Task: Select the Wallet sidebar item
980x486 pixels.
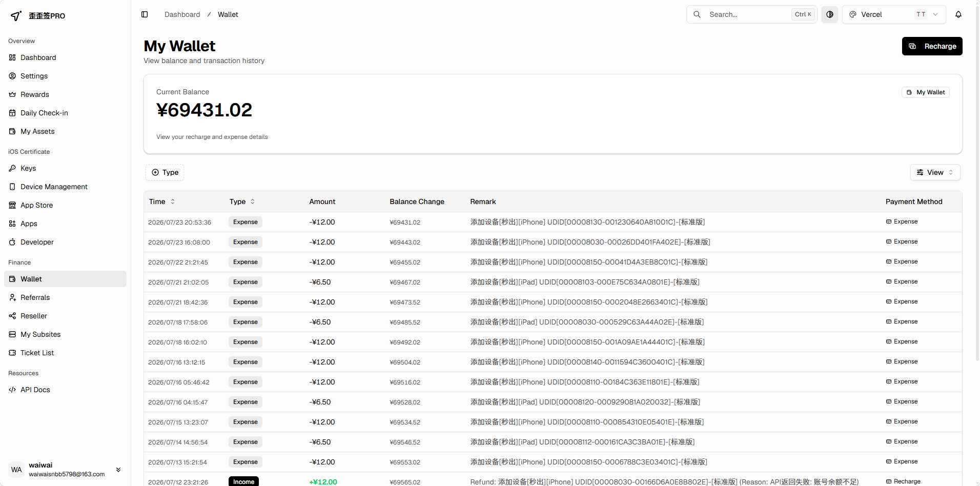Action: (65, 279)
